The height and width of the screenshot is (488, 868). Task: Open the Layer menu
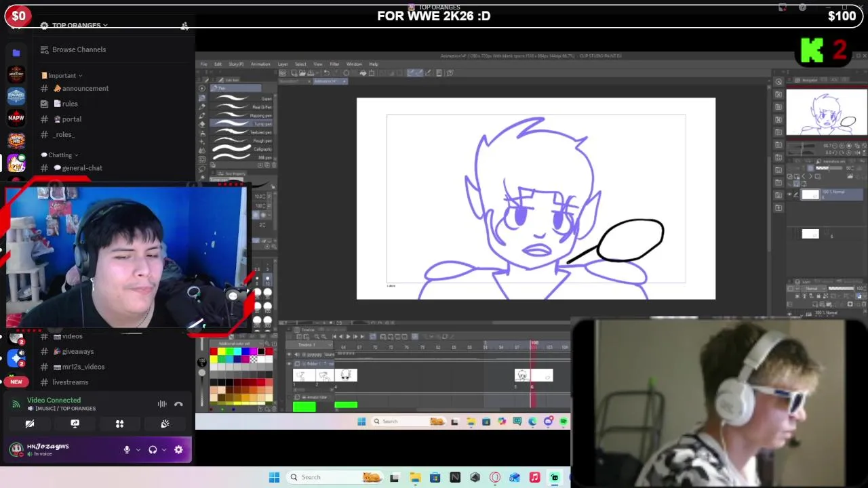click(x=283, y=64)
